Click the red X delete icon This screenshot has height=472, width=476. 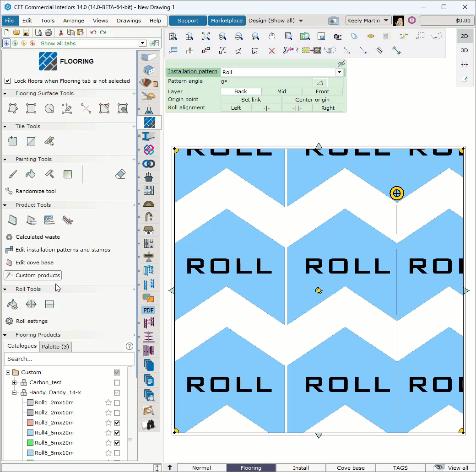[272, 51]
